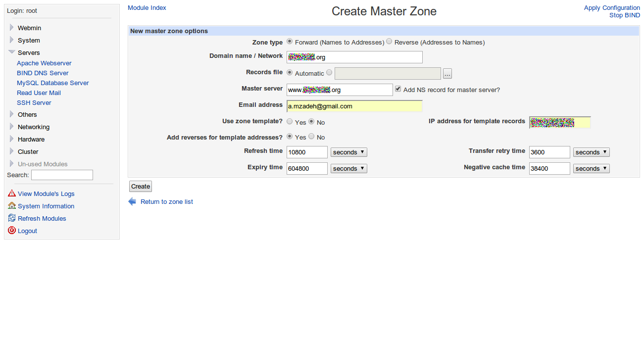The width and height of the screenshot is (644, 338).
Task: Click the View Module's Logs warning icon
Action: 12,193
